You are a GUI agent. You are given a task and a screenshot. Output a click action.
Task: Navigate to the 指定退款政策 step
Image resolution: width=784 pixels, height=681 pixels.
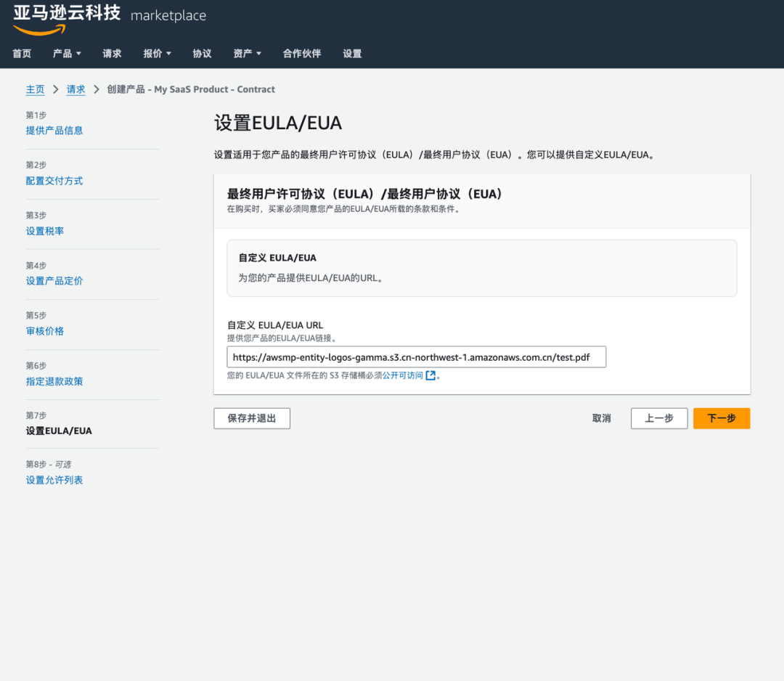[x=54, y=380]
